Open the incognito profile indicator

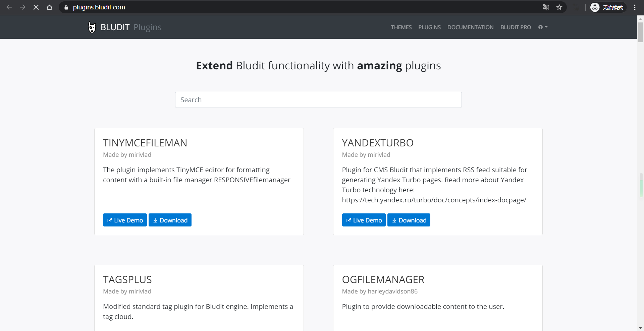(x=608, y=7)
